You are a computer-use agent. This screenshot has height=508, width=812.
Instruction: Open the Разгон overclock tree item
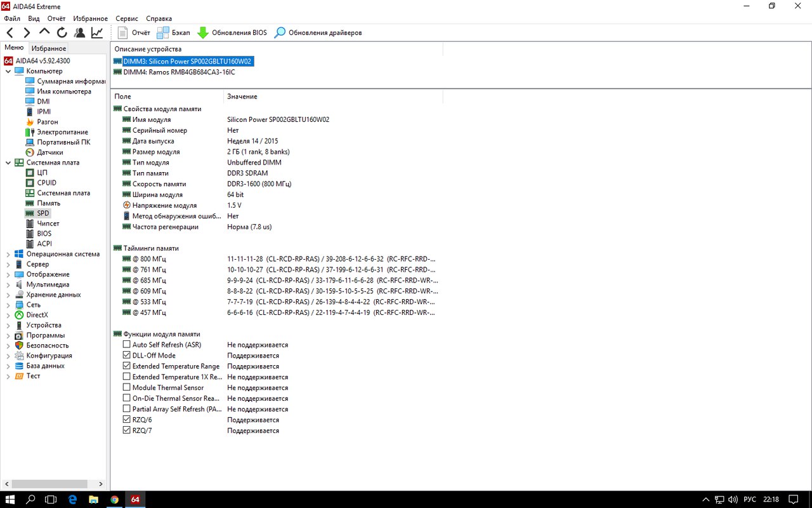tap(42, 122)
